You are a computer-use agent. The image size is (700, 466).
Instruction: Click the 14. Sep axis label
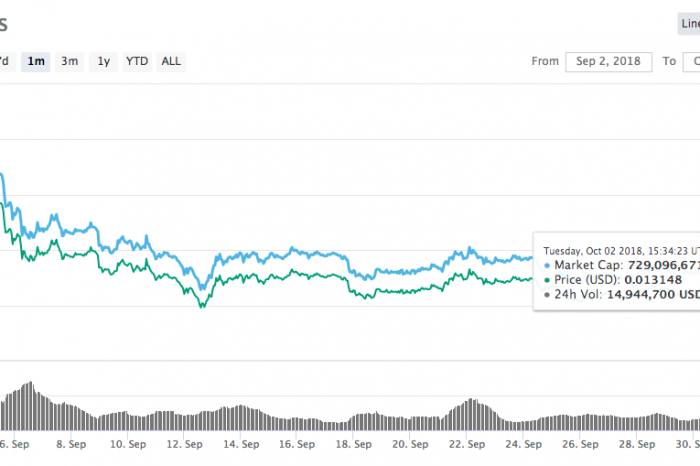tap(241, 444)
